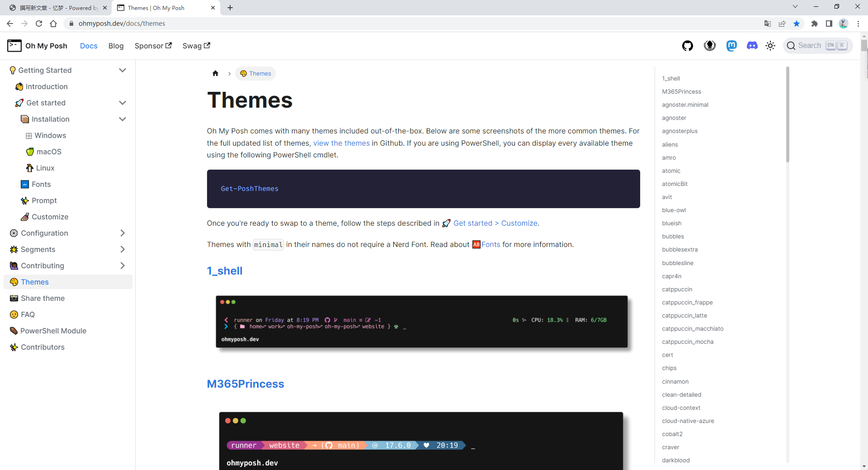Collapse the Getting Started section chevron
The width and height of the screenshot is (868, 470).
click(x=123, y=70)
